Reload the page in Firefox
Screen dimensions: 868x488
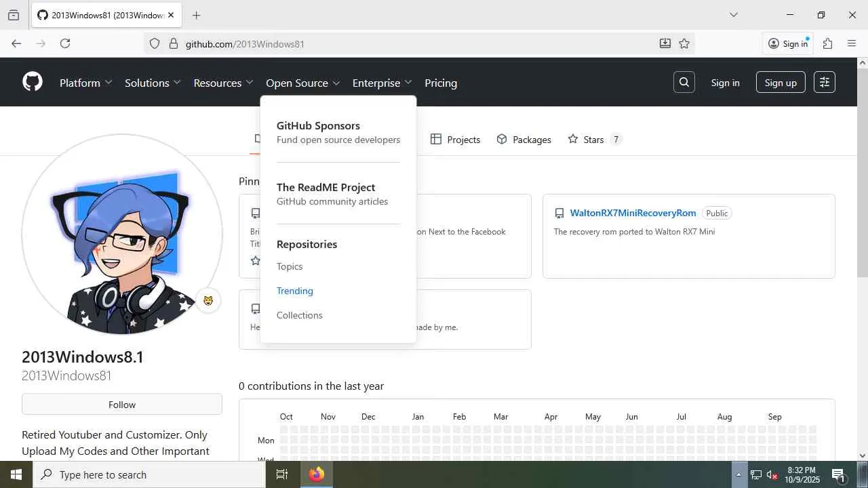coord(65,43)
